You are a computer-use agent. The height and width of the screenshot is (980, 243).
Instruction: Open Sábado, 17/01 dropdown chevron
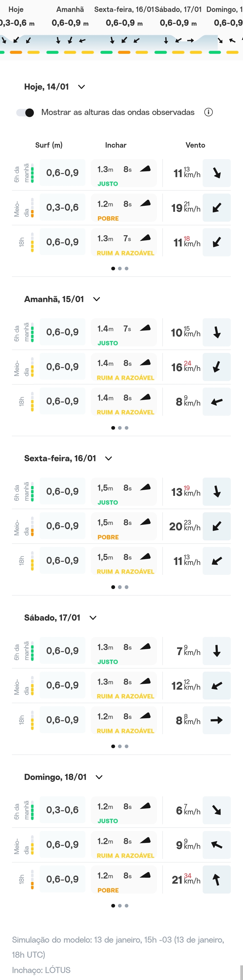93,617
